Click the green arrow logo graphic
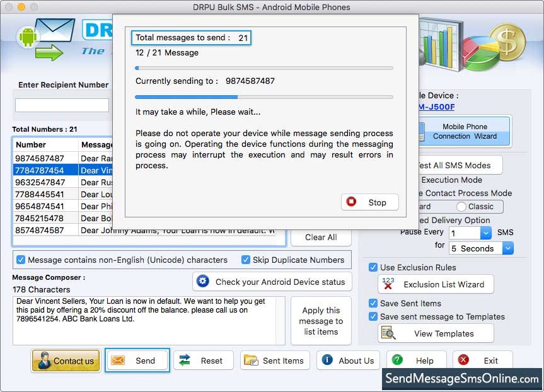This screenshot has height=392, width=544. click(49, 53)
